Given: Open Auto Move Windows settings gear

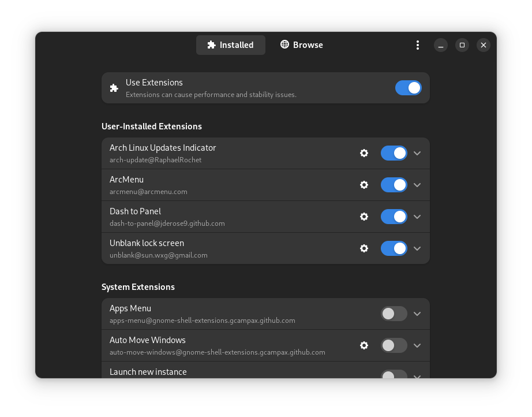Looking at the screenshot, I should pos(364,345).
